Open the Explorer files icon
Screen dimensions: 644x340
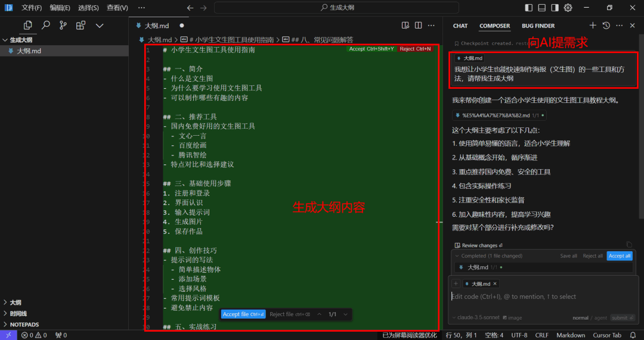pos(27,26)
